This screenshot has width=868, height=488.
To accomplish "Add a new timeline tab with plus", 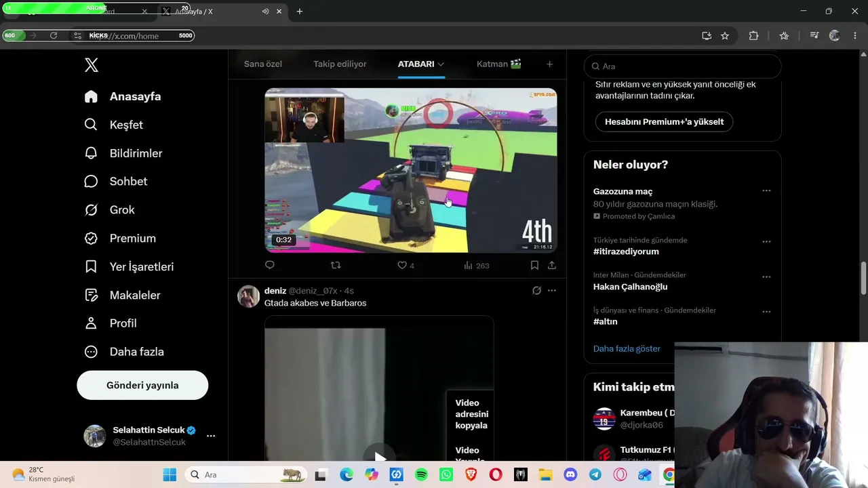I will point(549,64).
